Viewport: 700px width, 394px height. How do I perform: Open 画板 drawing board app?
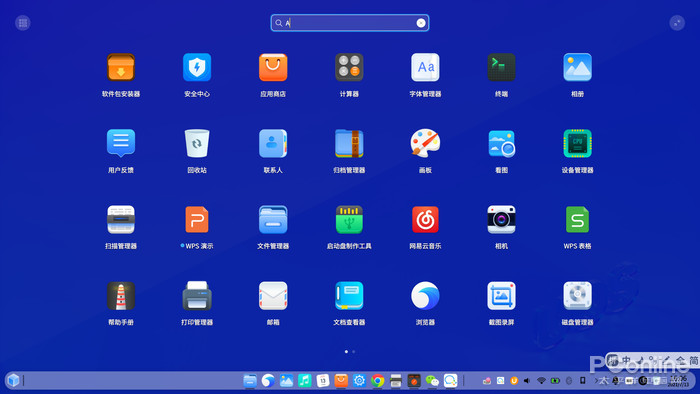(x=425, y=143)
